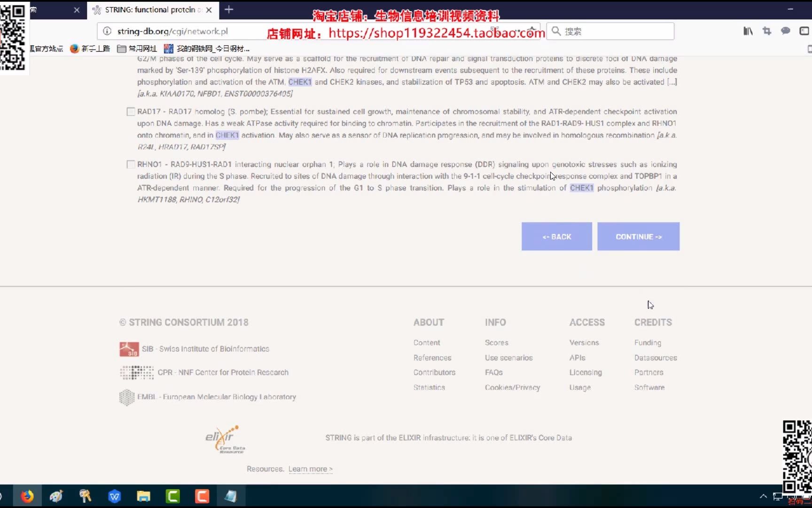The image size is (812, 508).
Task: Open a new browser tab
Action: point(229,9)
